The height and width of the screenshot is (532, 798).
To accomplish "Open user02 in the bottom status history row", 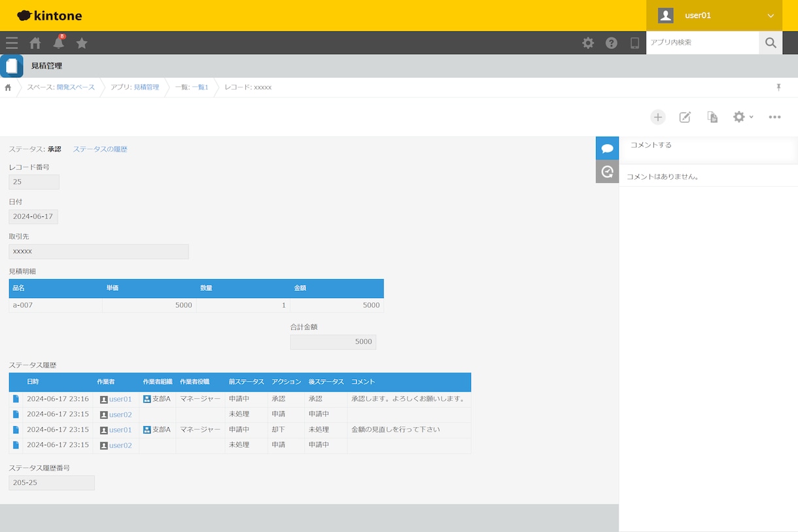I will [x=120, y=446].
